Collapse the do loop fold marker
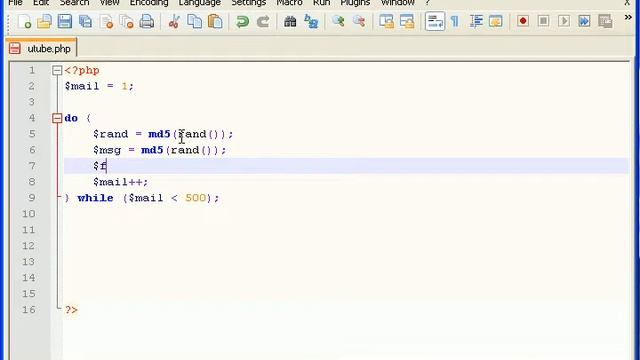This screenshot has height=360, width=640. pyautogui.click(x=57, y=118)
